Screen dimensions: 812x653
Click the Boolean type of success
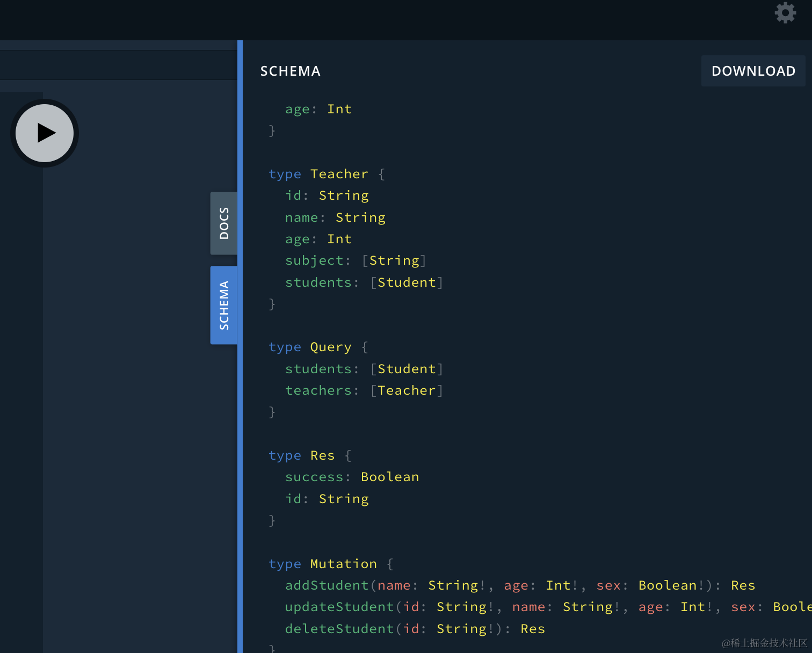390,477
